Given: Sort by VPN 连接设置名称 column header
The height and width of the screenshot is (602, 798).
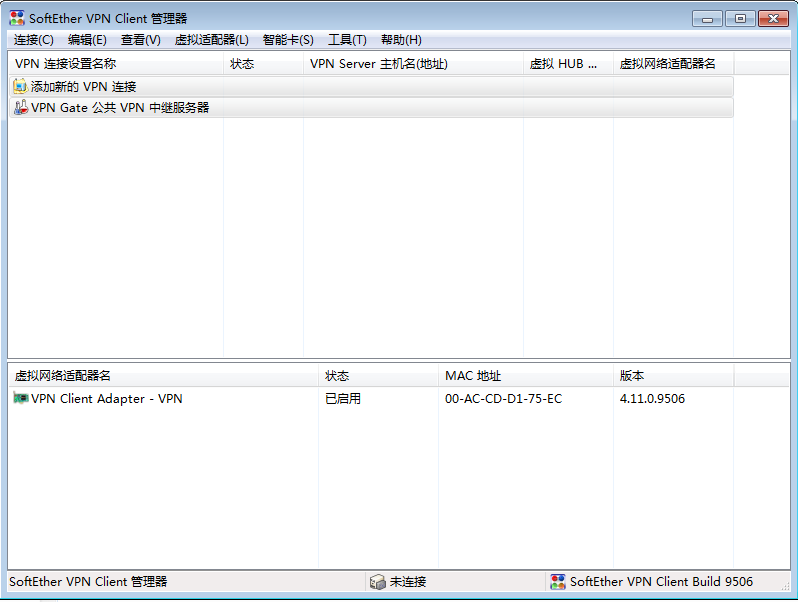Looking at the screenshot, I should pos(116,64).
